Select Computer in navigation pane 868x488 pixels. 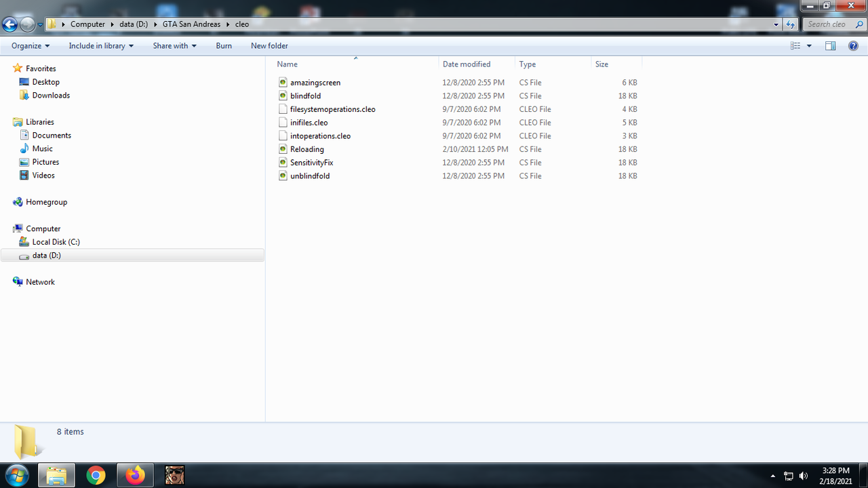43,228
